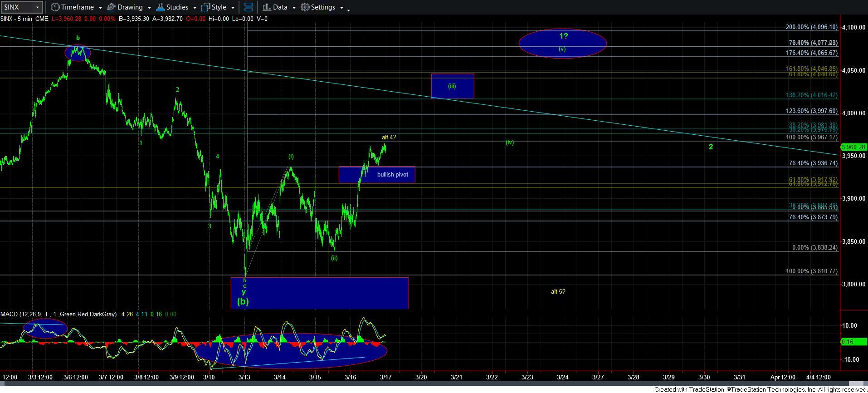This screenshot has width=868, height=393.
Task: Expand the Timeframe dropdown arrow
Action: click(100, 8)
